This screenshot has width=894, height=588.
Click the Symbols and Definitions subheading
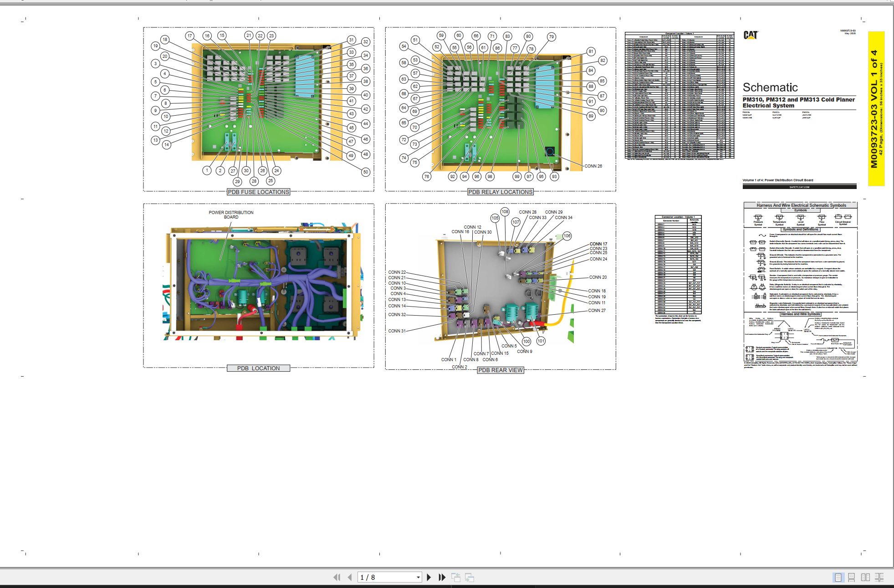(801, 230)
